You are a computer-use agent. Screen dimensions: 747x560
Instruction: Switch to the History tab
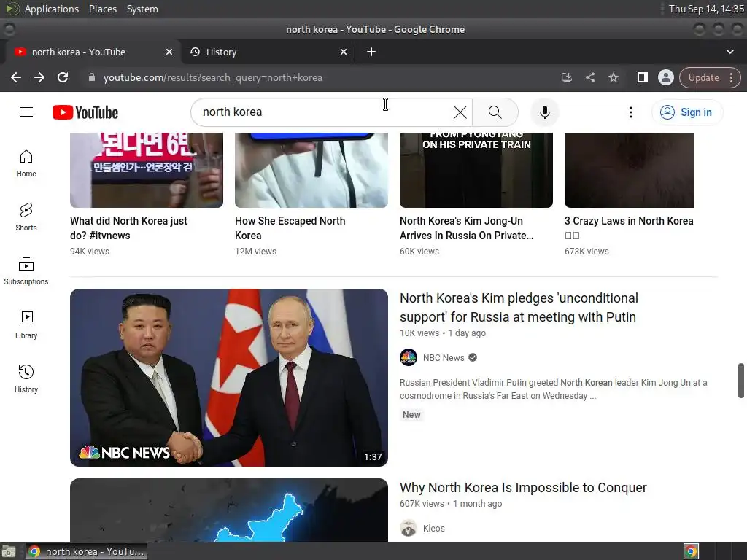pos(268,52)
